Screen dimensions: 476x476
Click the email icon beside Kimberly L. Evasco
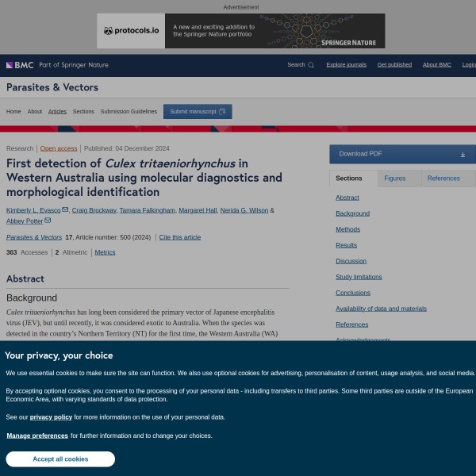(x=65, y=210)
